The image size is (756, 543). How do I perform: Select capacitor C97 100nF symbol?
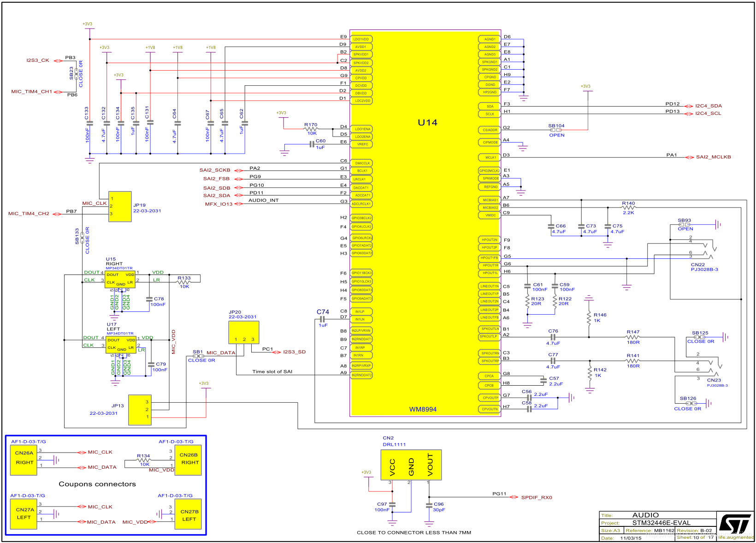[x=392, y=505]
